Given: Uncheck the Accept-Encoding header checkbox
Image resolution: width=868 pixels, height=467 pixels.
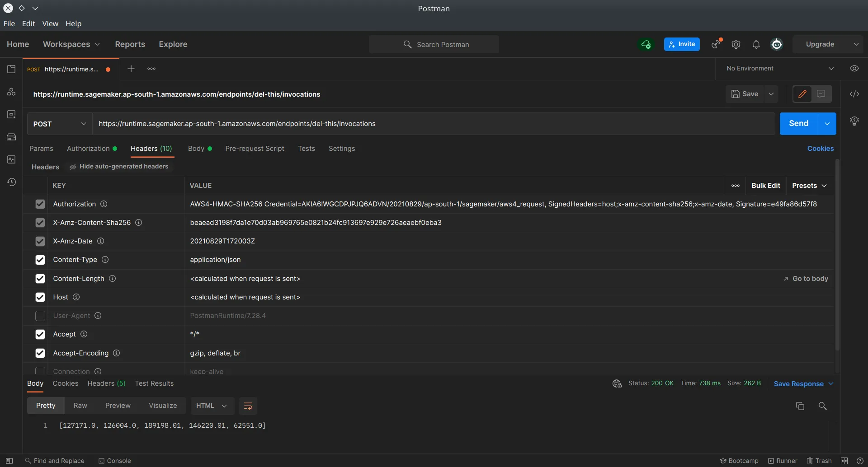Looking at the screenshot, I should pos(40,353).
